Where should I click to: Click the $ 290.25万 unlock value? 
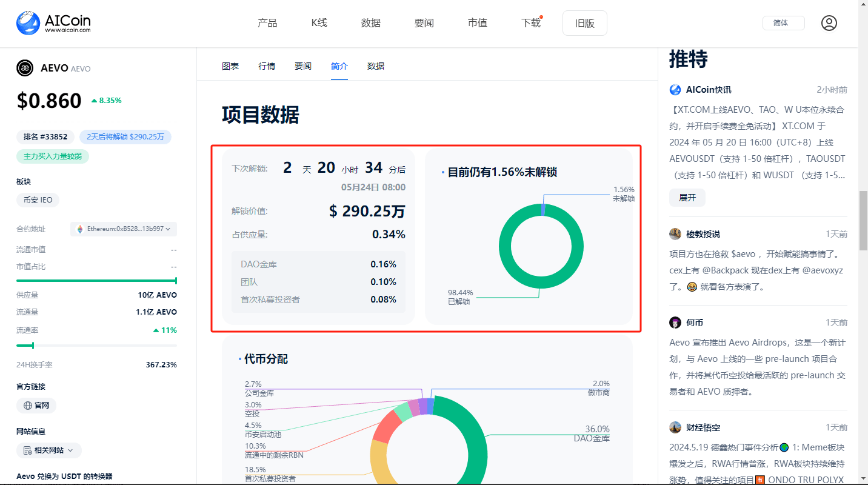coord(367,211)
